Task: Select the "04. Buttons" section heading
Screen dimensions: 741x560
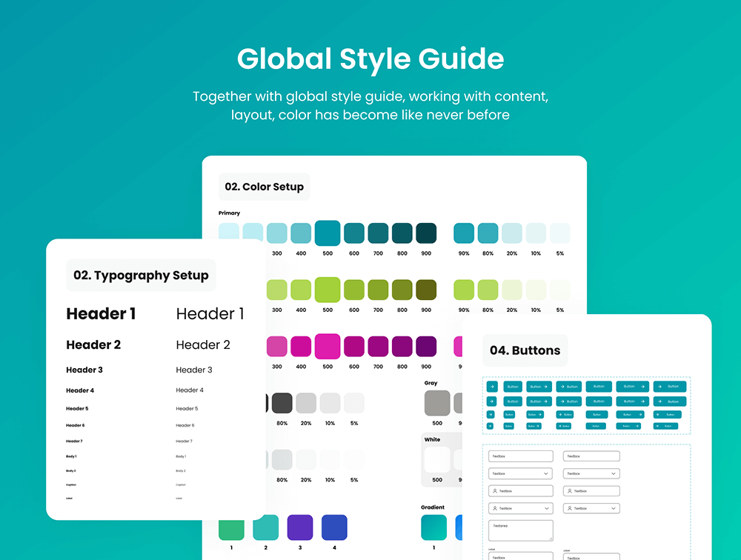Action: [525, 350]
